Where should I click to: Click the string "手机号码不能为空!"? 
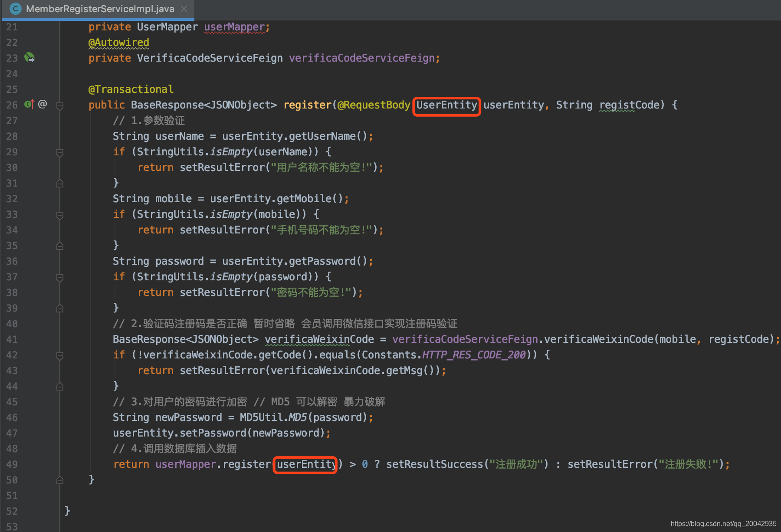321,230
